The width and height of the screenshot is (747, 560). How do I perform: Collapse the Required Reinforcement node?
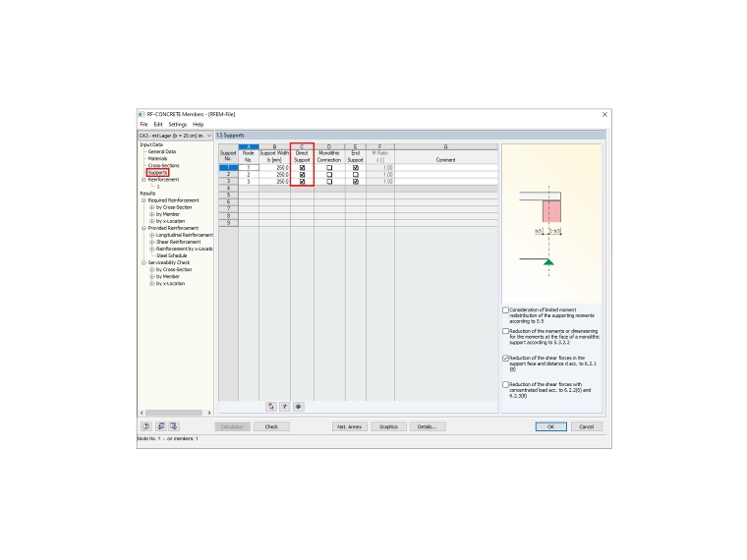pyautogui.click(x=144, y=200)
